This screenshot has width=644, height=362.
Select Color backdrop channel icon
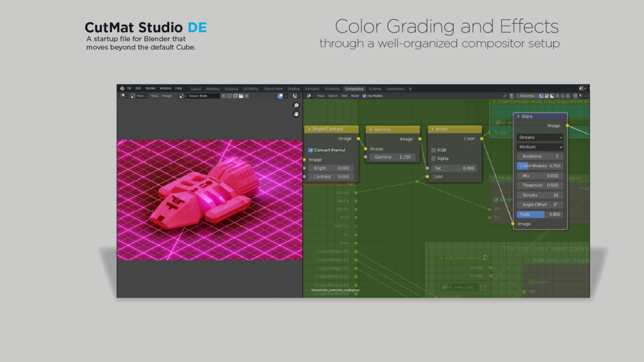click(x=547, y=96)
